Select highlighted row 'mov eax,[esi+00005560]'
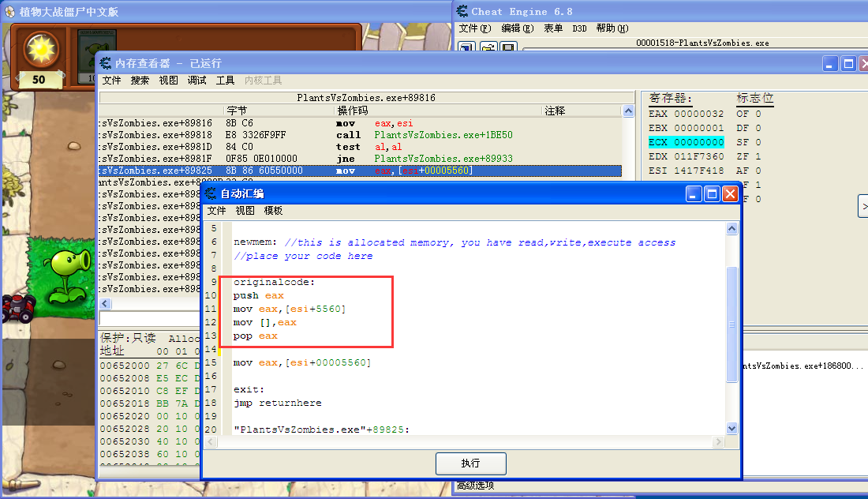 [x=360, y=171]
